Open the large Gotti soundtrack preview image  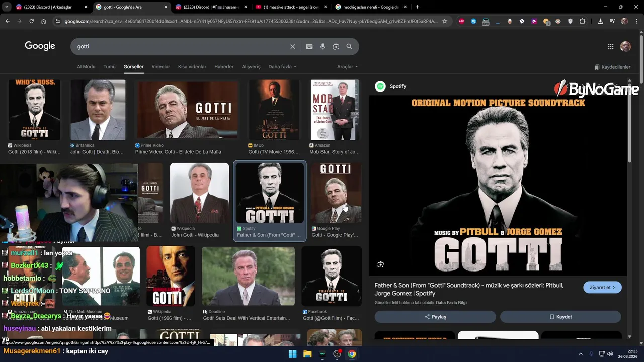[498, 185]
